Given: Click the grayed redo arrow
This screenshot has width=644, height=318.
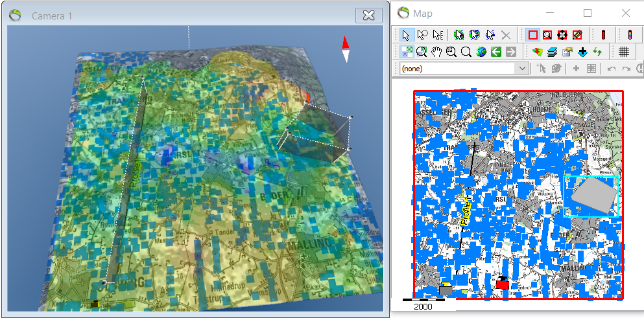Looking at the screenshot, I should [626, 69].
